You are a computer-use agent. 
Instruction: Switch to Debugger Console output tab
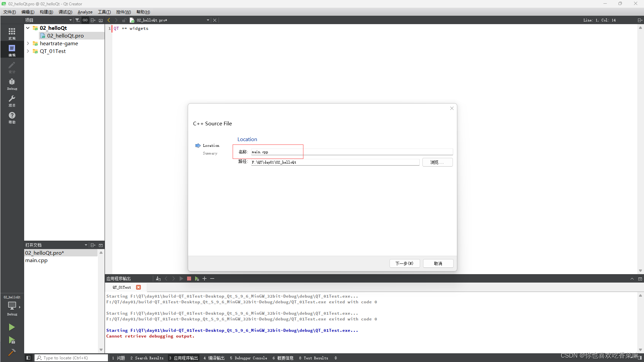(248, 358)
